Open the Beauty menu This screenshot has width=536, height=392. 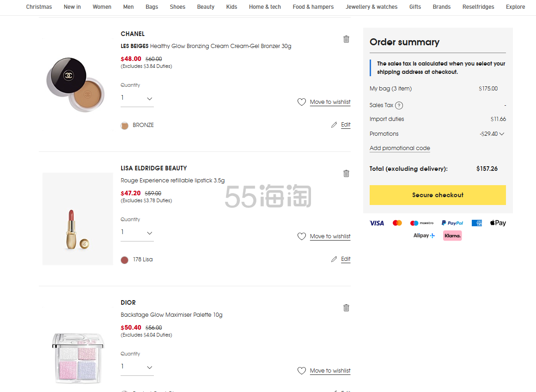coord(206,7)
